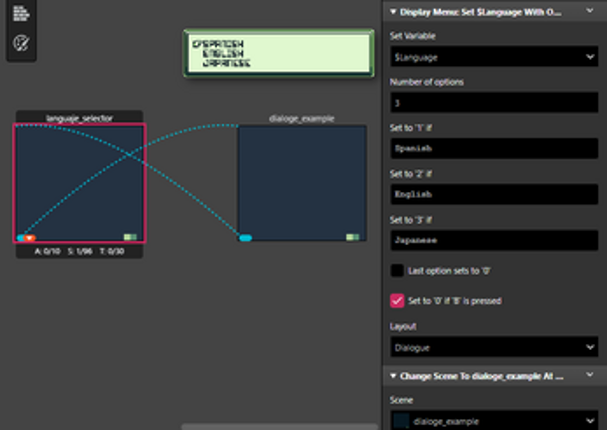
Task: Click the horizontal scrollbar under the canvas
Action: tap(279, 427)
